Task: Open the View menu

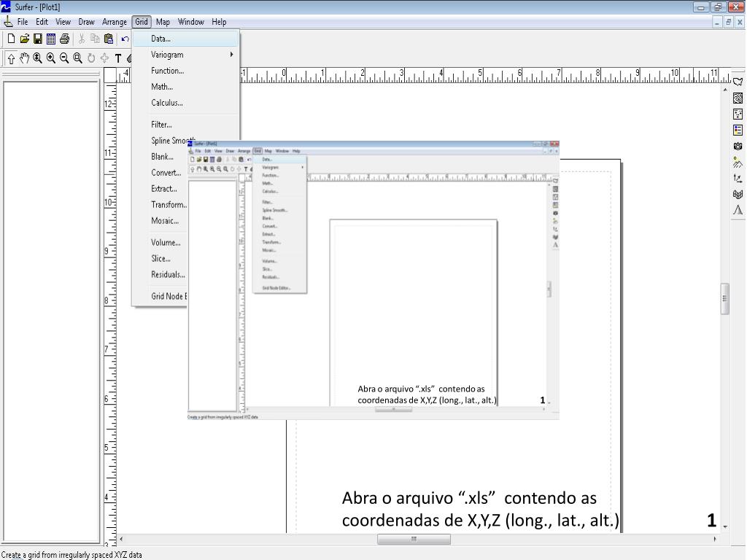Action: pyautogui.click(x=63, y=22)
